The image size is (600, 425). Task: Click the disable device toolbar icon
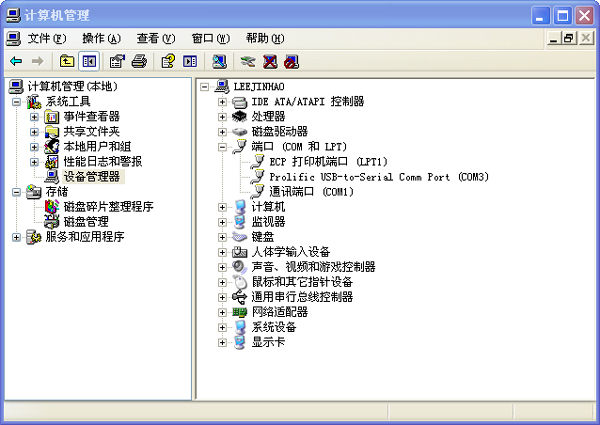coord(291,61)
